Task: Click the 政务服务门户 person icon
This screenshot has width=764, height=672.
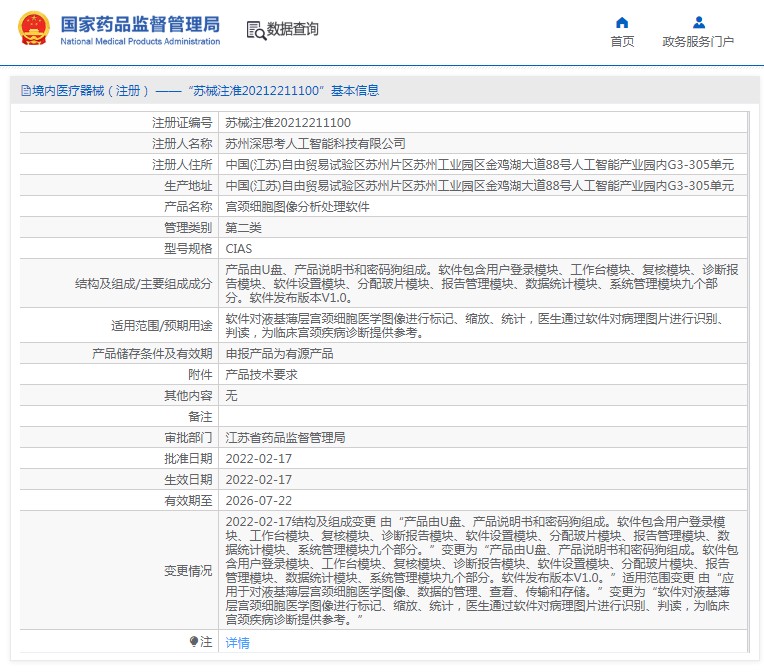Action: (698, 22)
